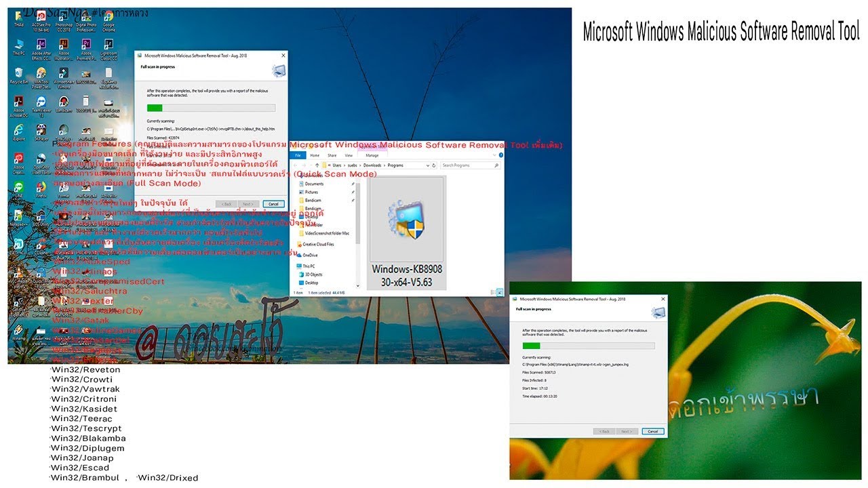The width and height of the screenshot is (868, 488).
Task: Open Lightroom Classic CC desktop shortcut
Action: (x=108, y=49)
